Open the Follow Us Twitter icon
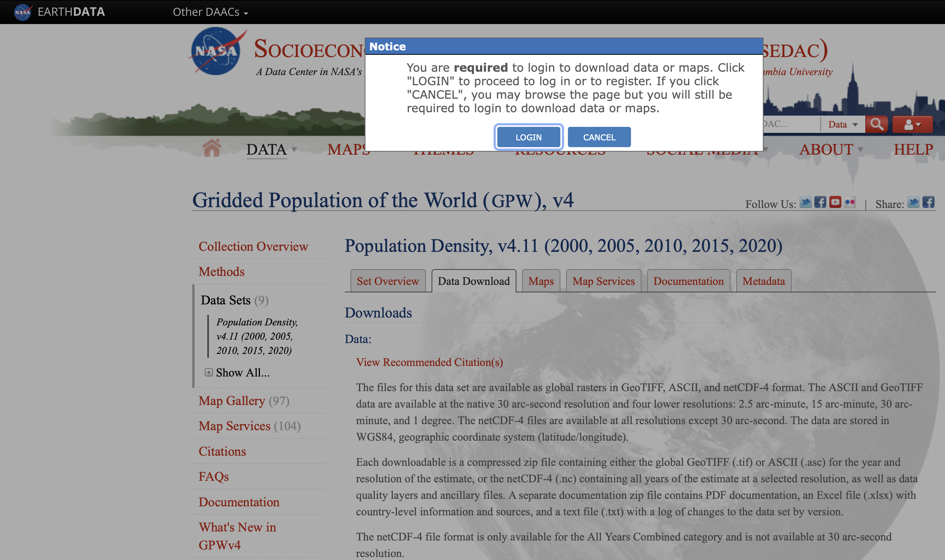Viewport: 945px width, 560px height. pos(805,203)
